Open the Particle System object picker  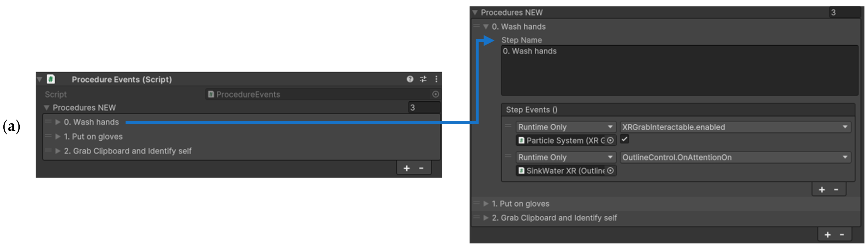pos(610,140)
